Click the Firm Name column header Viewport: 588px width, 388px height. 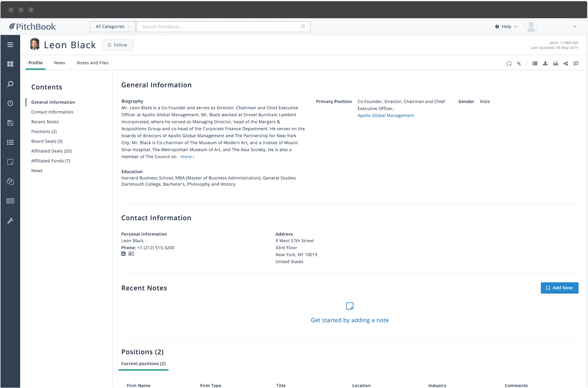pyautogui.click(x=139, y=385)
